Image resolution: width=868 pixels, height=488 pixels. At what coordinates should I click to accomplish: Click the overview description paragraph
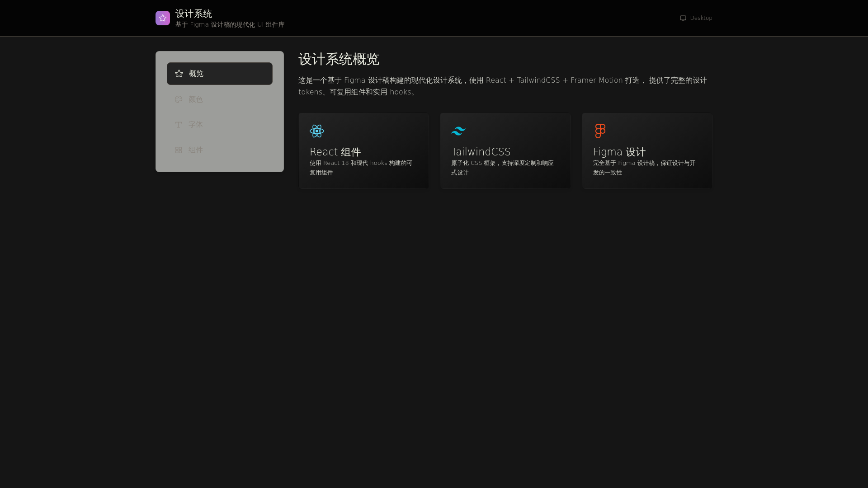click(x=503, y=86)
